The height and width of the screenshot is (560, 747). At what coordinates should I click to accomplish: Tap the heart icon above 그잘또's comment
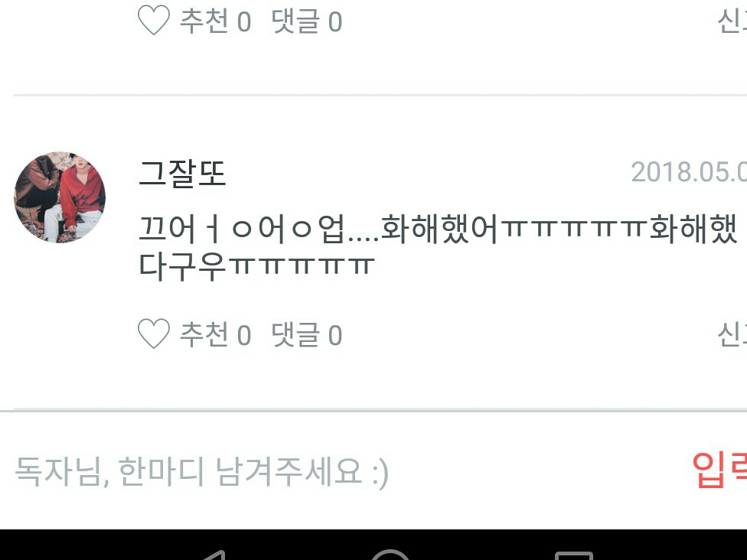coord(153,20)
